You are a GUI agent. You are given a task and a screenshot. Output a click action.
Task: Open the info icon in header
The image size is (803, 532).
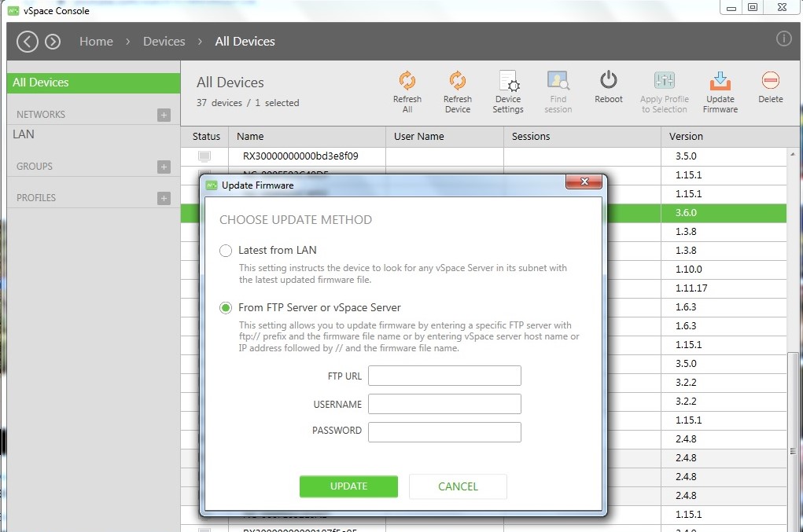point(783,39)
